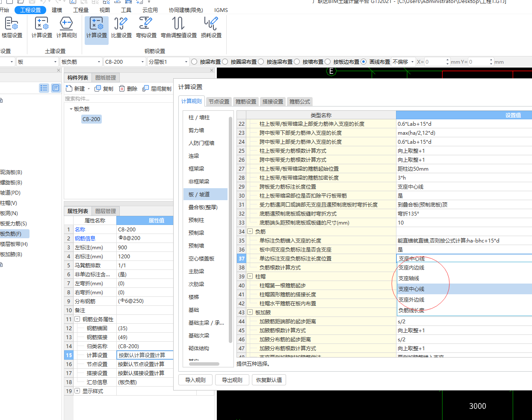Viewport: 532px width, 420px height.
Task: Open 新建 dropdown arrow
Action: point(89,89)
